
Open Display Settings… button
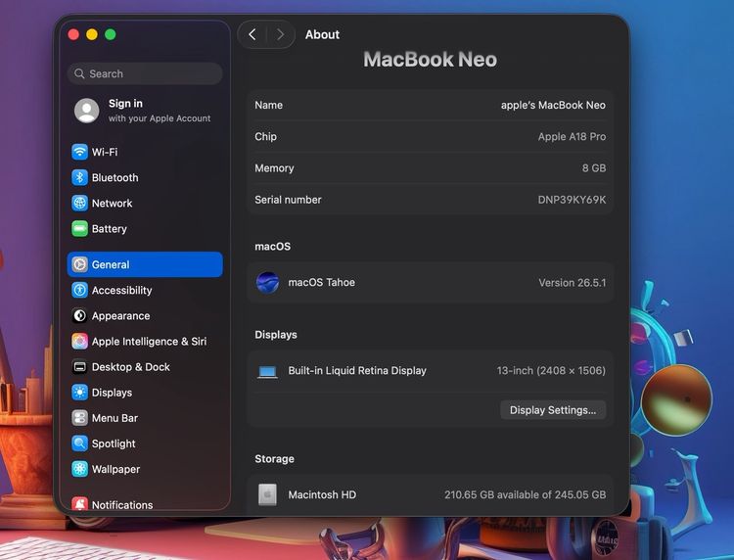[x=553, y=410]
